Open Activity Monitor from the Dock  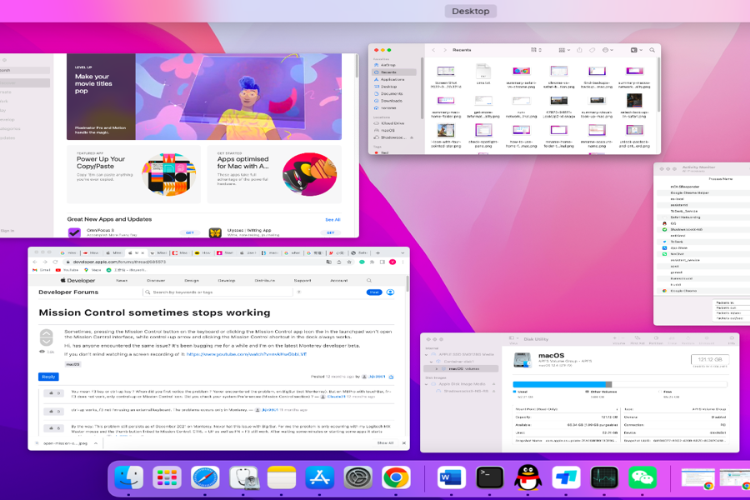click(605, 478)
